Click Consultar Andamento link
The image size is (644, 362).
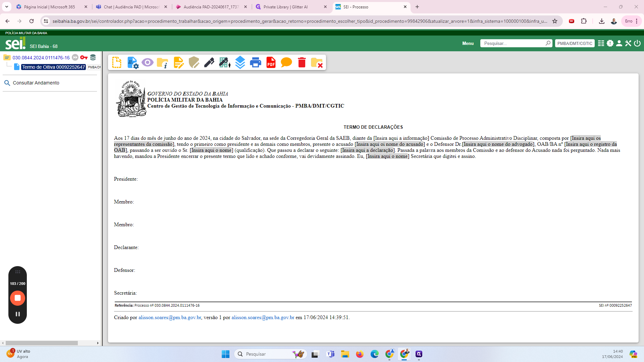36,83
